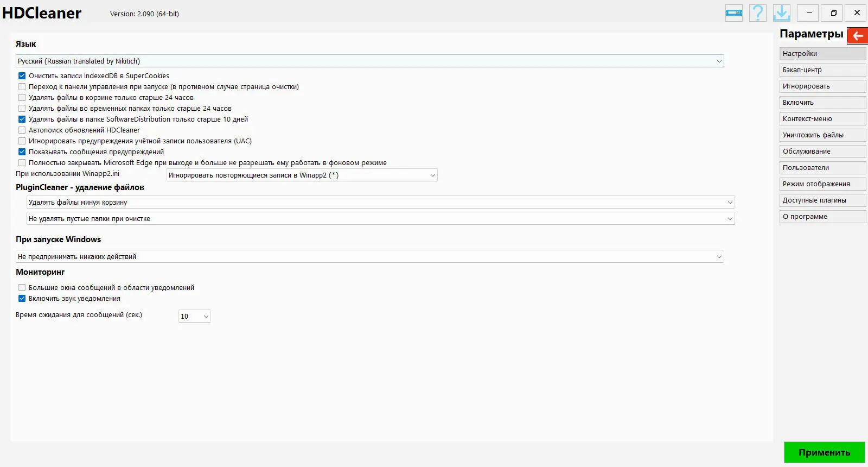Screen dimensions: 868x467
Task: Disable 'Включить звук уведомления' checkbox
Action: click(x=22, y=299)
